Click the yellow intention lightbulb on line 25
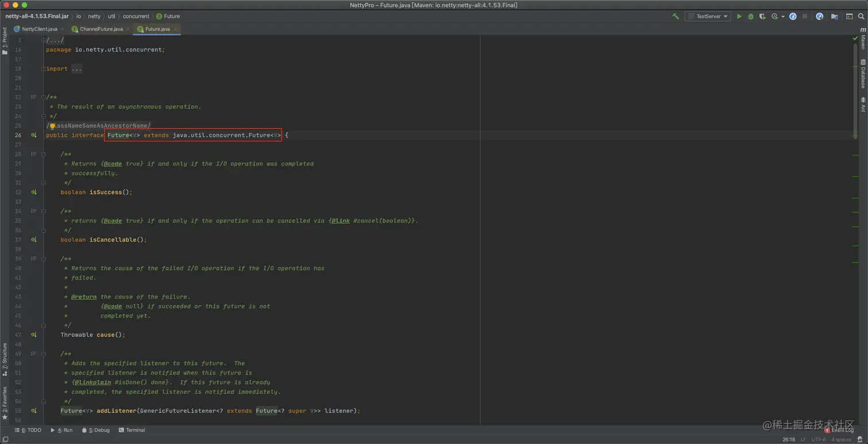Viewport: 868px width, 444px height. 52,126
